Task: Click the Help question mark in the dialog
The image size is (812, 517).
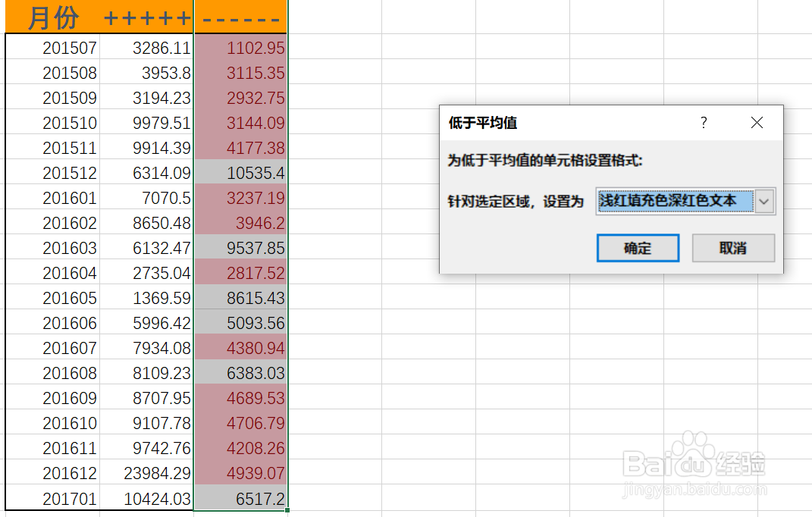Action: tap(704, 122)
